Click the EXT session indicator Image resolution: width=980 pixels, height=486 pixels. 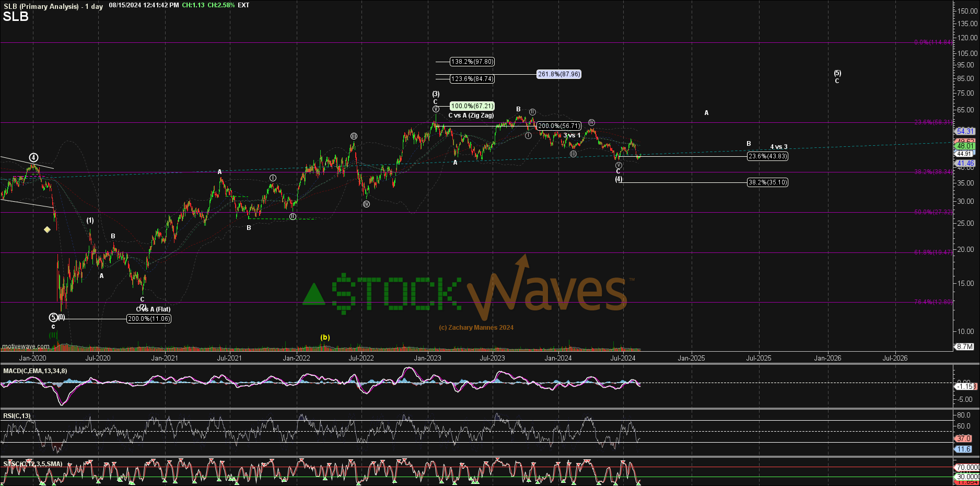tap(243, 5)
